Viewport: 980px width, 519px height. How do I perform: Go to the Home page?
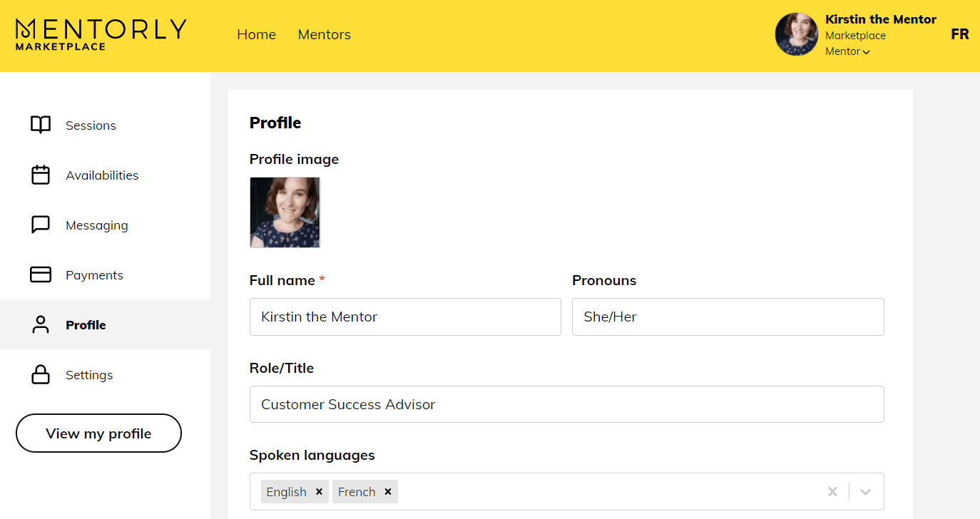(256, 34)
